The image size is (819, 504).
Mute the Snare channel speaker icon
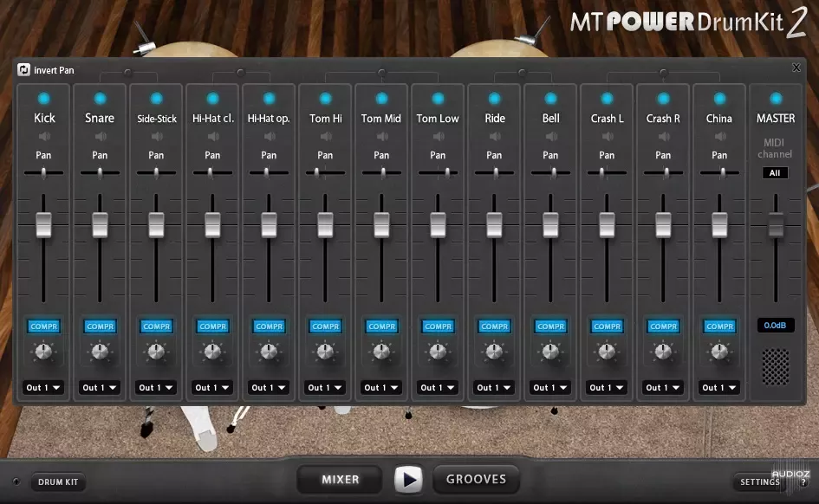point(101,136)
